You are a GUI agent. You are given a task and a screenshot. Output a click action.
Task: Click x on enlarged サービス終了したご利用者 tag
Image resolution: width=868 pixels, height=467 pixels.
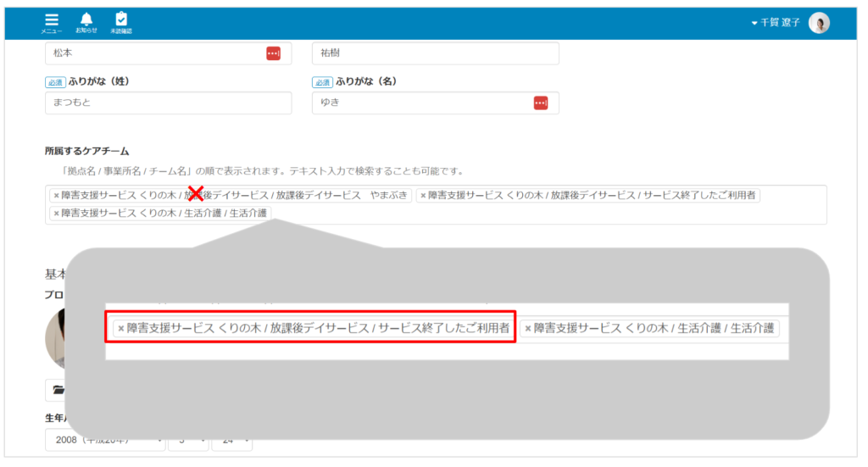click(x=121, y=328)
